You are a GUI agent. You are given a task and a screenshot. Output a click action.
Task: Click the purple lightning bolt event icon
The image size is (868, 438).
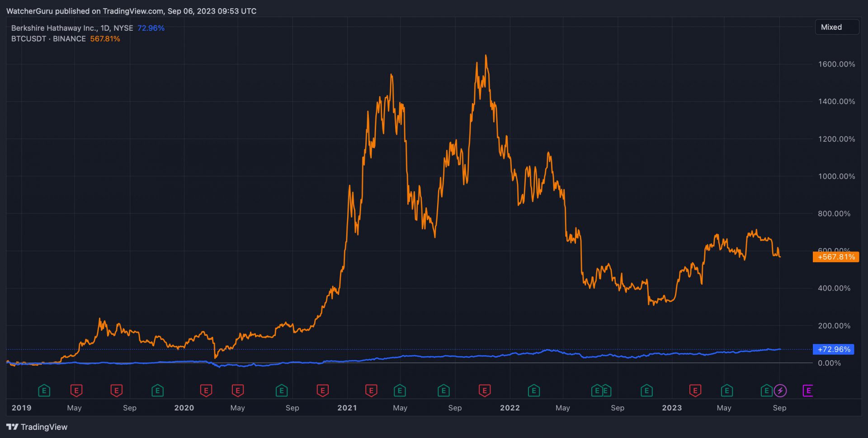780,391
